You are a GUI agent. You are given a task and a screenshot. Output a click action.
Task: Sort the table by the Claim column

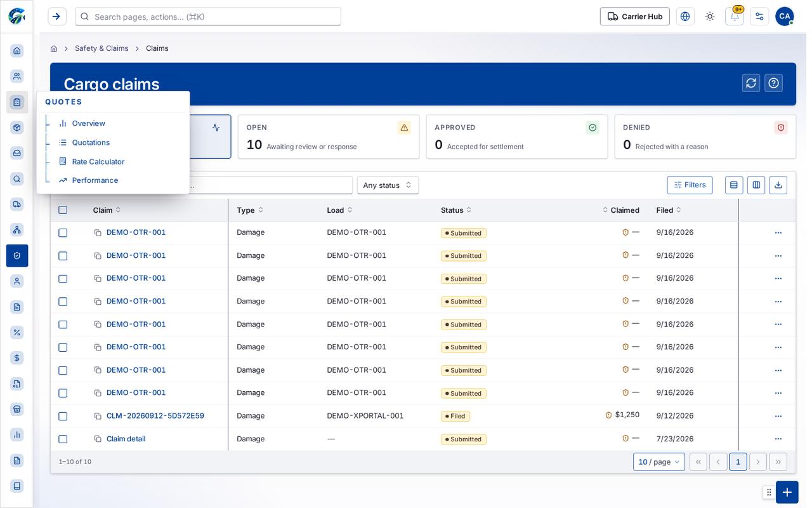click(107, 210)
